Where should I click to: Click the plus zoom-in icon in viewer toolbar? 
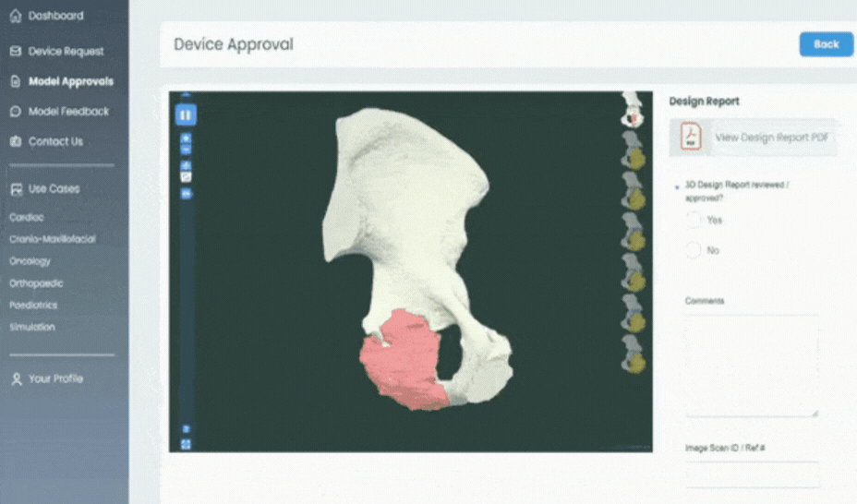tap(186, 138)
